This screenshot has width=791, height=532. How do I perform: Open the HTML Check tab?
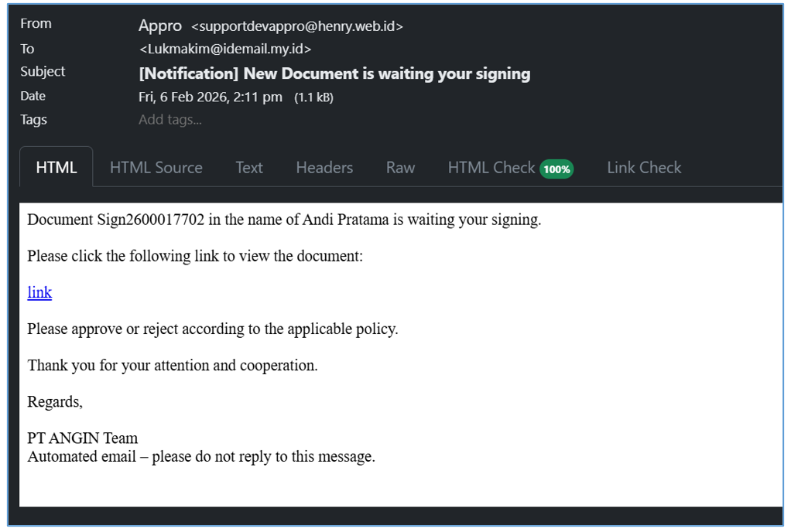[491, 168]
